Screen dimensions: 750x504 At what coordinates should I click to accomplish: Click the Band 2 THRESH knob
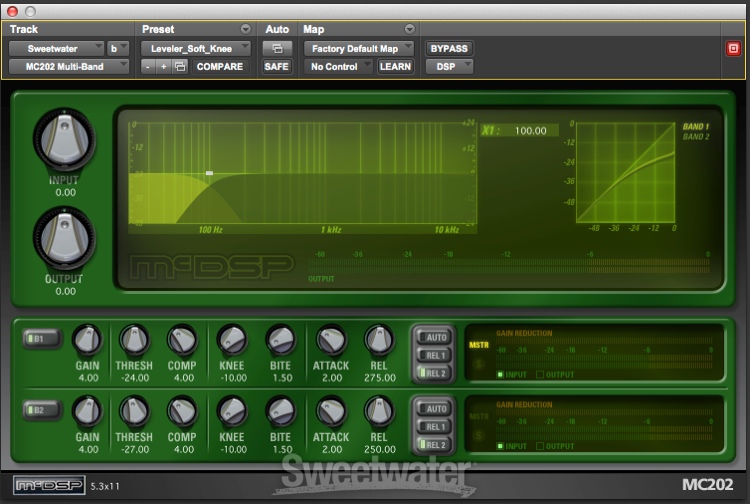(134, 411)
